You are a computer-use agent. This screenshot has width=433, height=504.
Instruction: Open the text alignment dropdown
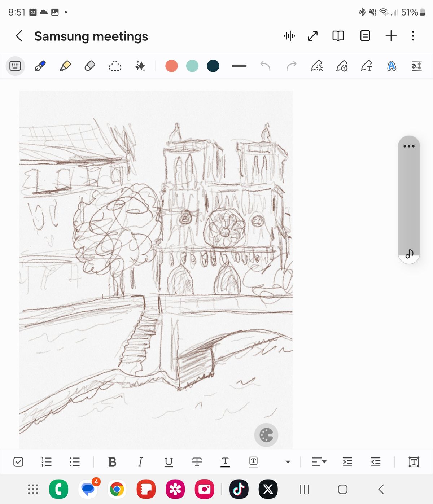pos(319,462)
